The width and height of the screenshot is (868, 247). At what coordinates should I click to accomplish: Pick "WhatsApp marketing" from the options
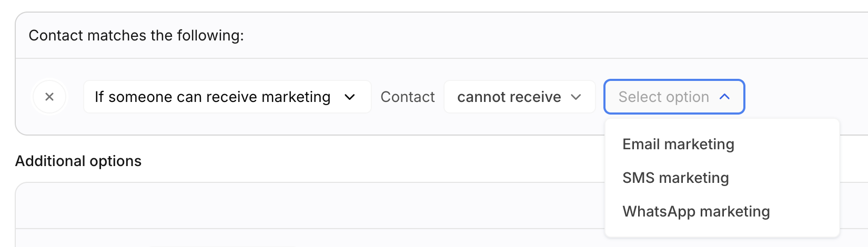tap(696, 211)
